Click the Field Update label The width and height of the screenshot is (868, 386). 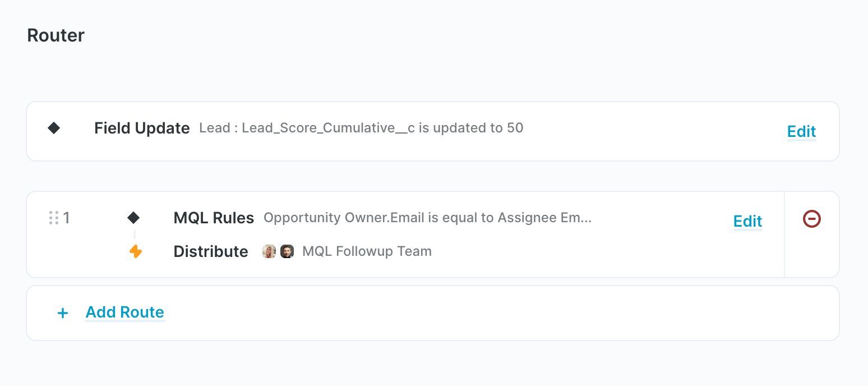(142, 128)
